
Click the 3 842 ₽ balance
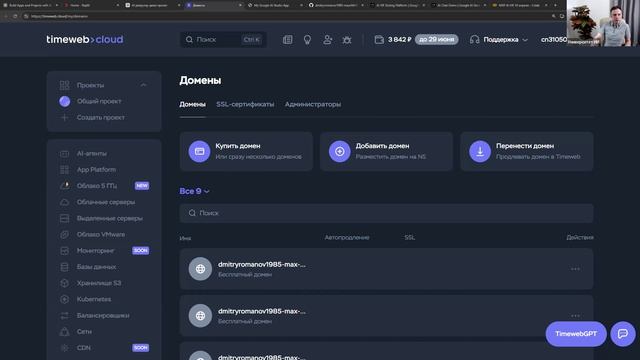point(399,40)
